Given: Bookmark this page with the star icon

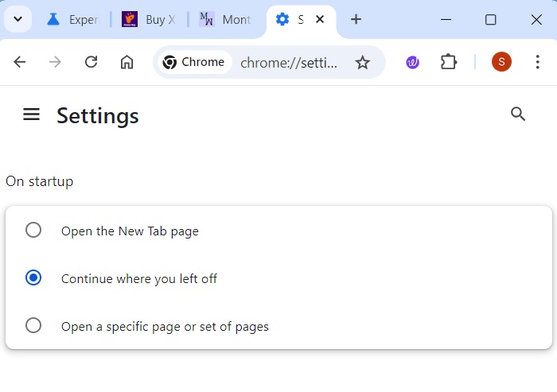Looking at the screenshot, I should (x=362, y=63).
